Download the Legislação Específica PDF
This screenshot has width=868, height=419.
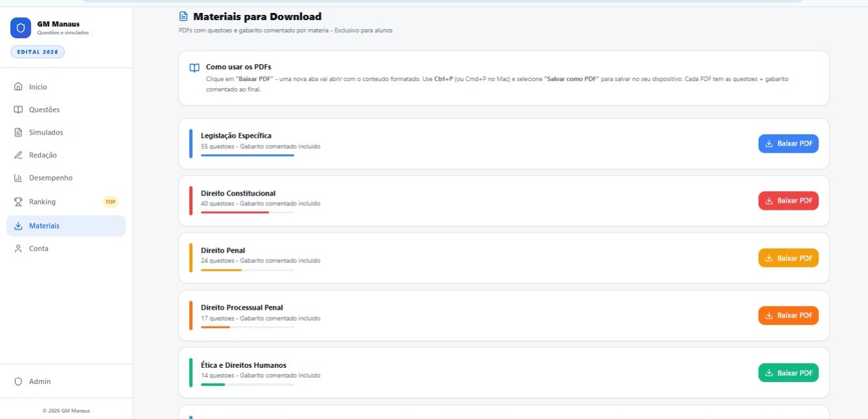[788, 144]
